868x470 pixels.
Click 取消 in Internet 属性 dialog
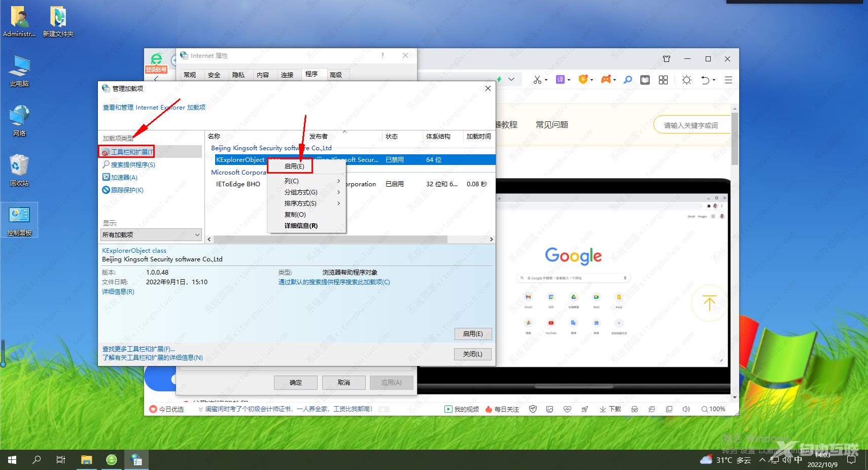[x=344, y=382]
